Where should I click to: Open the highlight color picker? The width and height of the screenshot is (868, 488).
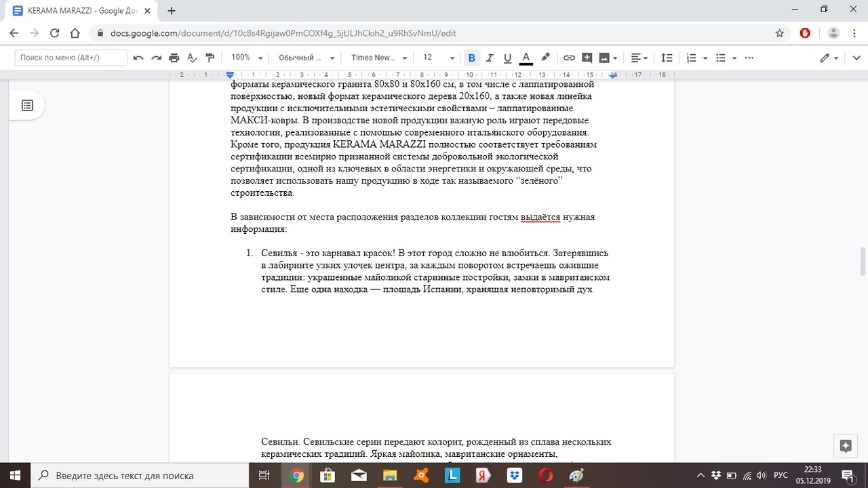(x=545, y=58)
